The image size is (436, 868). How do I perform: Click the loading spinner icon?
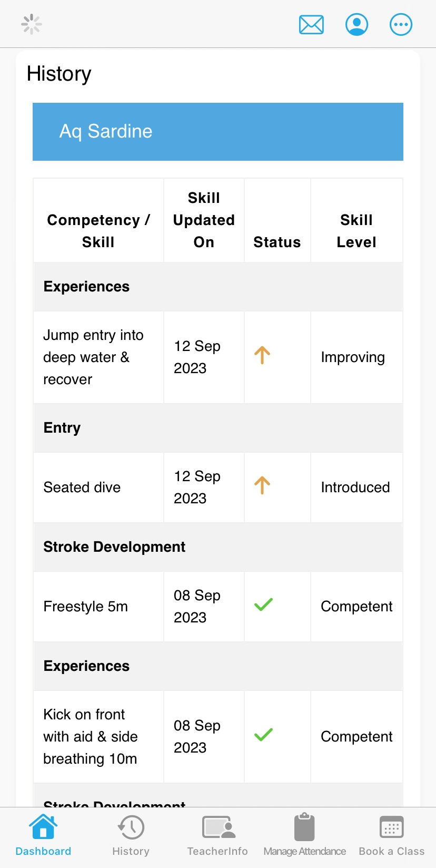tap(32, 24)
